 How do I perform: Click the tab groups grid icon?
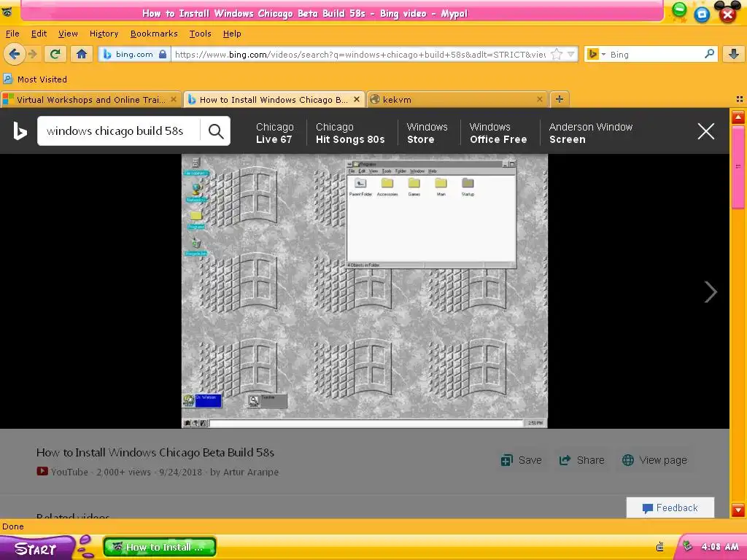coord(740,99)
